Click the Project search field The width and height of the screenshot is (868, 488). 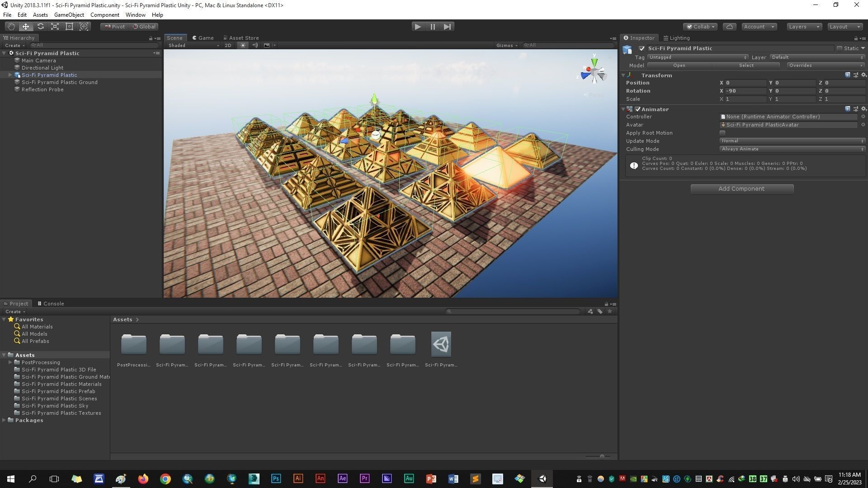pos(513,311)
